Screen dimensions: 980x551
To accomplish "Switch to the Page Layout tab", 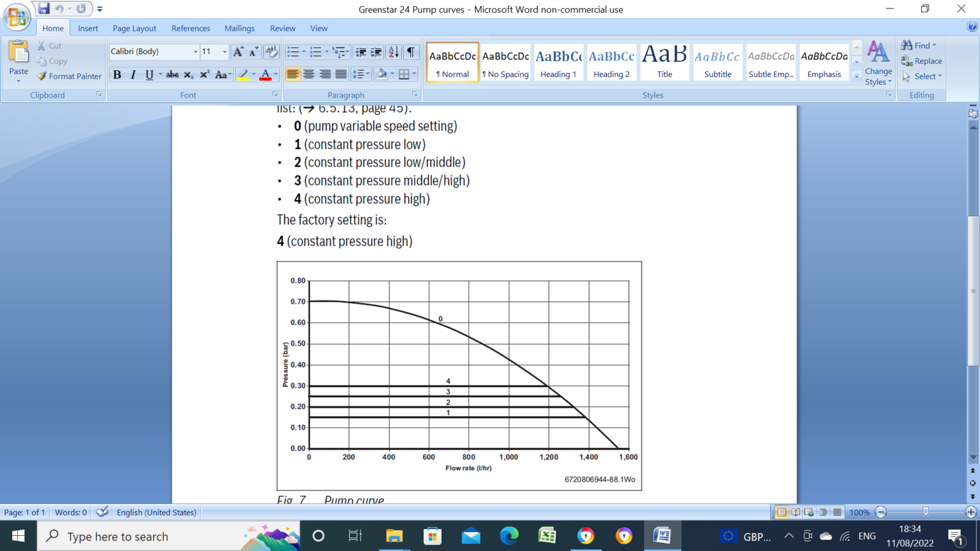I will 134,28.
